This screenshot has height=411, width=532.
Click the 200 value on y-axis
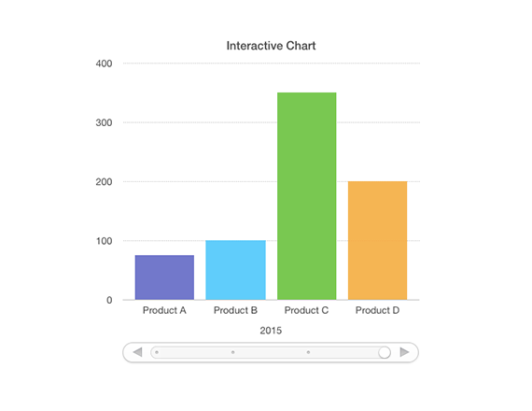pos(104,182)
